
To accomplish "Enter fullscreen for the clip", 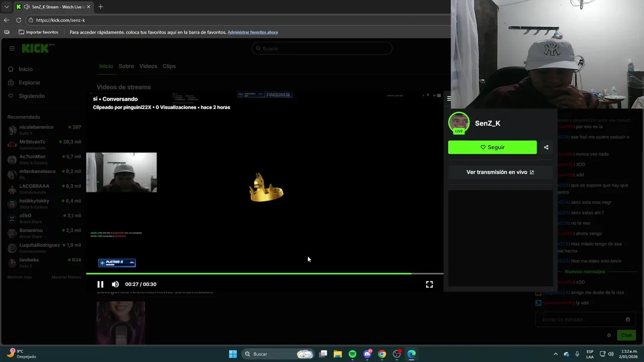I will pos(429,284).
